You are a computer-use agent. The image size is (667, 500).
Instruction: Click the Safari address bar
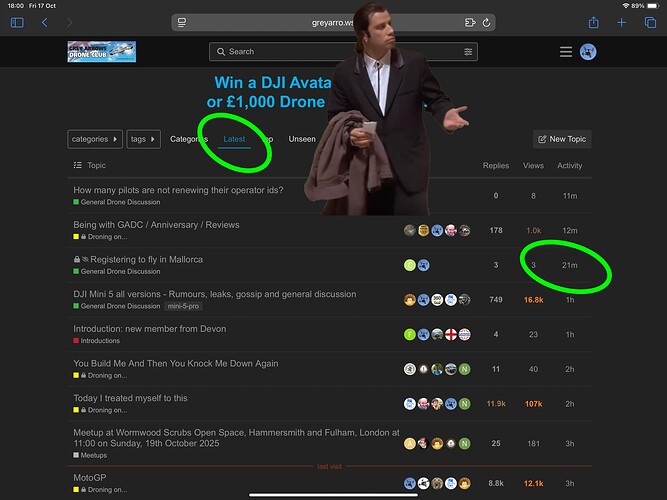click(333, 23)
